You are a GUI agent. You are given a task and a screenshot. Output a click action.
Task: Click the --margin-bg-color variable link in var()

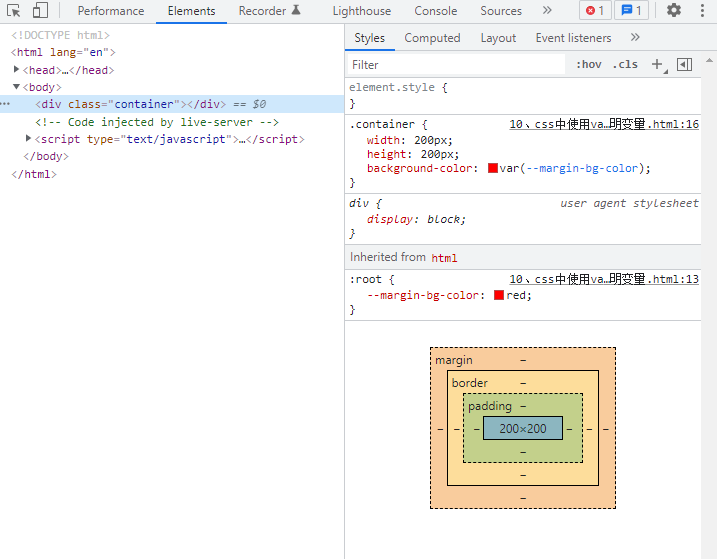[x=582, y=168]
